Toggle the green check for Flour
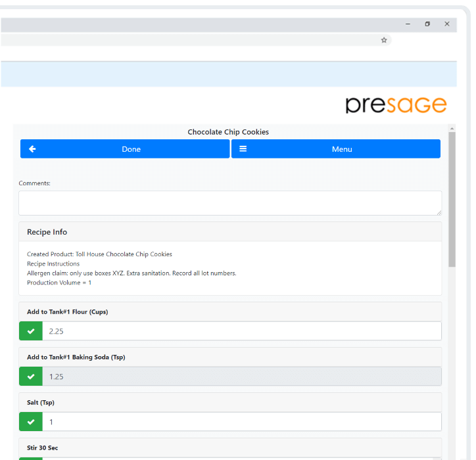The height and width of the screenshot is (460, 476). pyautogui.click(x=31, y=331)
